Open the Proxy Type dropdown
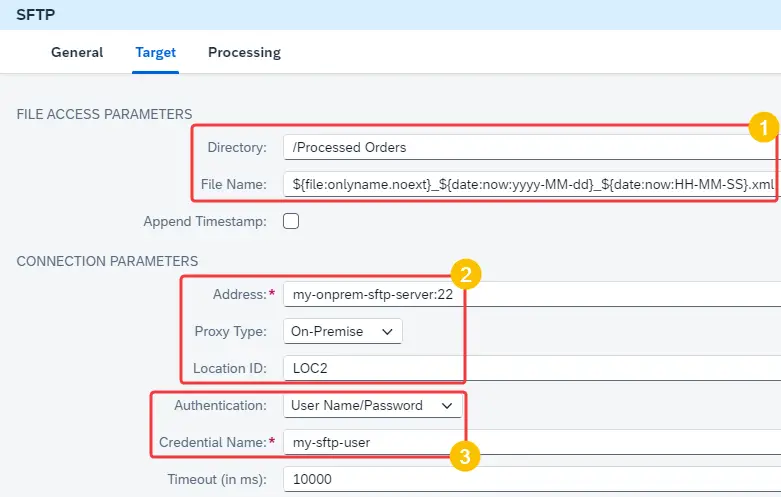The width and height of the screenshot is (781, 497). [x=343, y=331]
